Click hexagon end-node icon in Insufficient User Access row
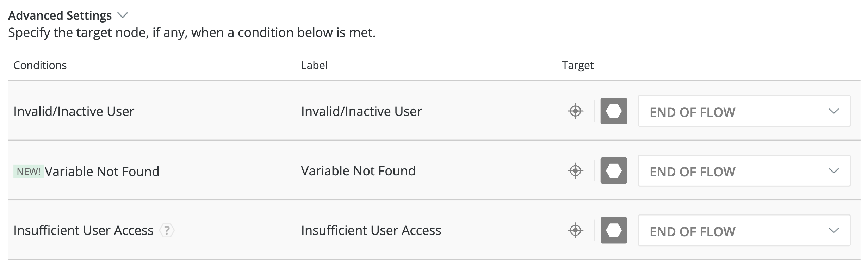Screen dimensions: 868x274 tap(614, 230)
